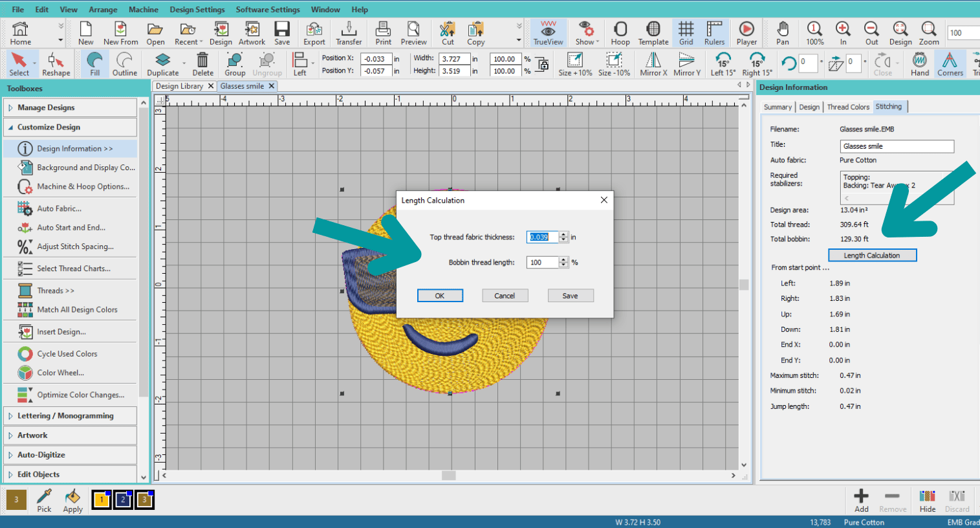The image size is (980, 528).
Task: Click Save in Length Calculation dialog
Action: pyautogui.click(x=570, y=296)
